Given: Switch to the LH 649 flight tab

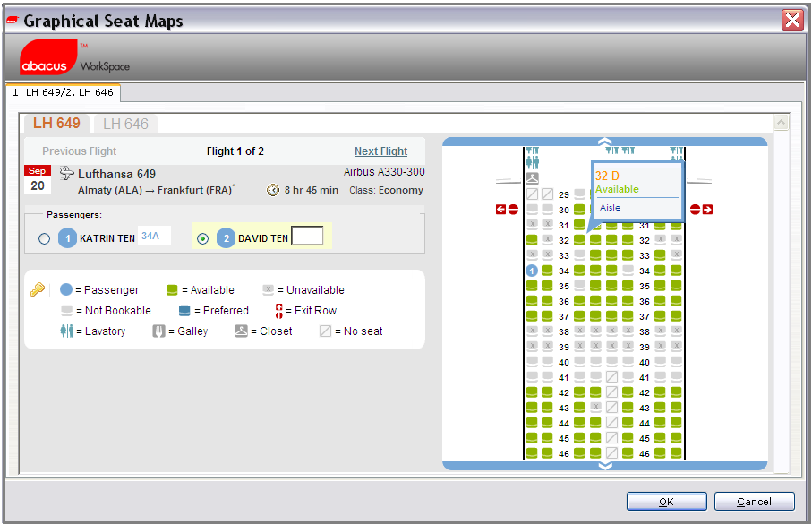Looking at the screenshot, I should tap(56, 124).
